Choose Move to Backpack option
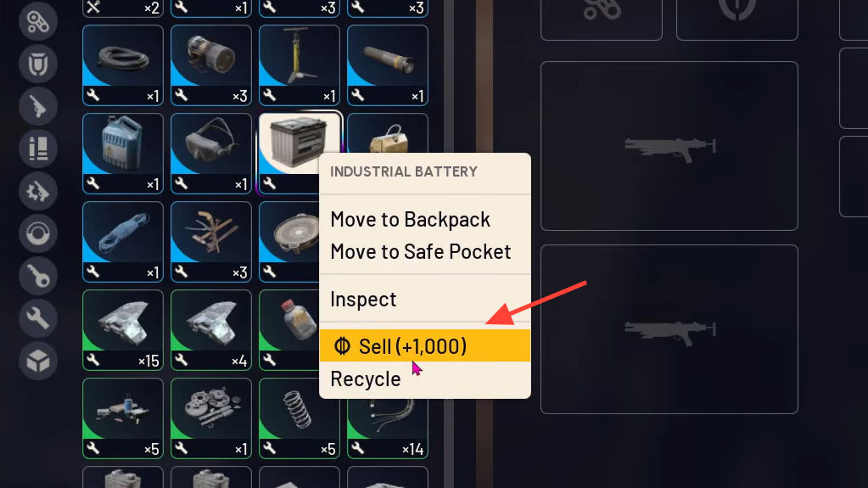Screen dimensions: 868x488 (x=410, y=219)
